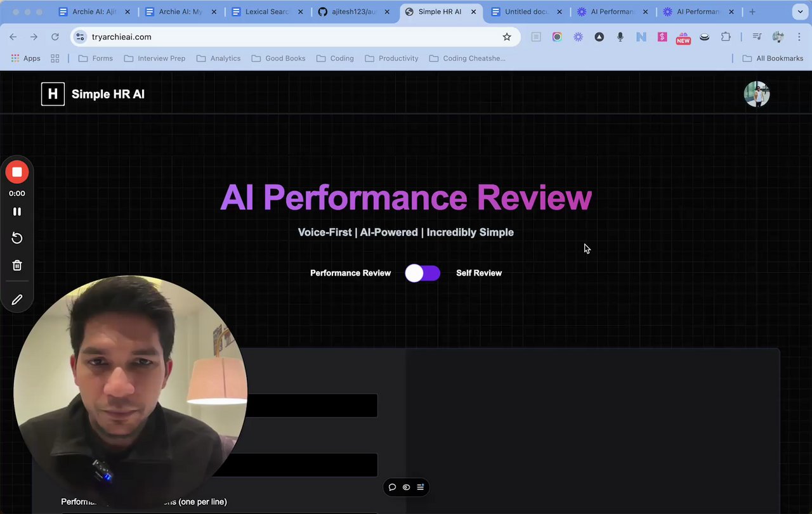Open the blue N extension icon
This screenshot has height=514, width=812.
641,37
